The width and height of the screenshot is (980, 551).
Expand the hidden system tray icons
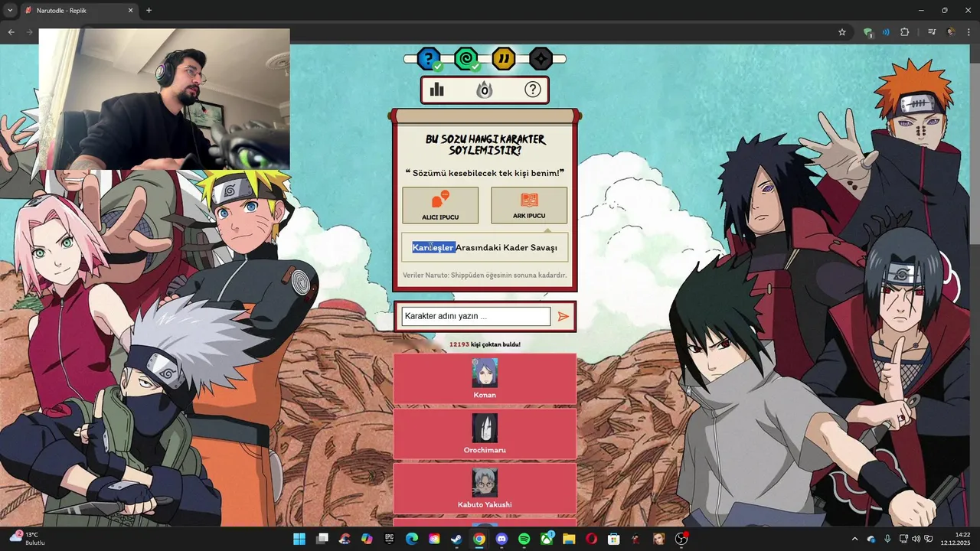coord(854,539)
